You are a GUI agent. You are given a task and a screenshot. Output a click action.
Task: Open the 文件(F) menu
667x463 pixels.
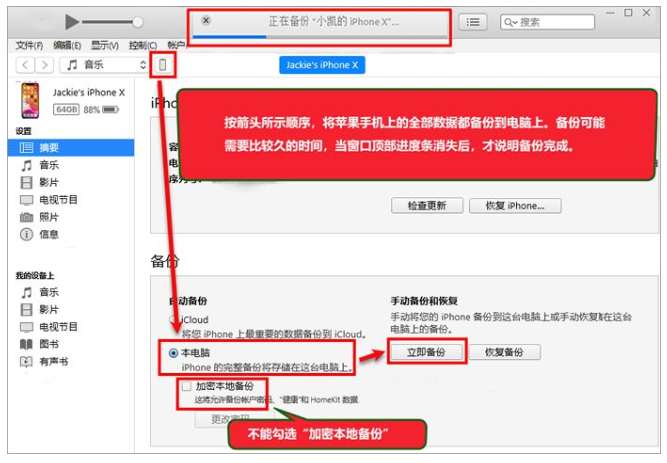pos(29,45)
